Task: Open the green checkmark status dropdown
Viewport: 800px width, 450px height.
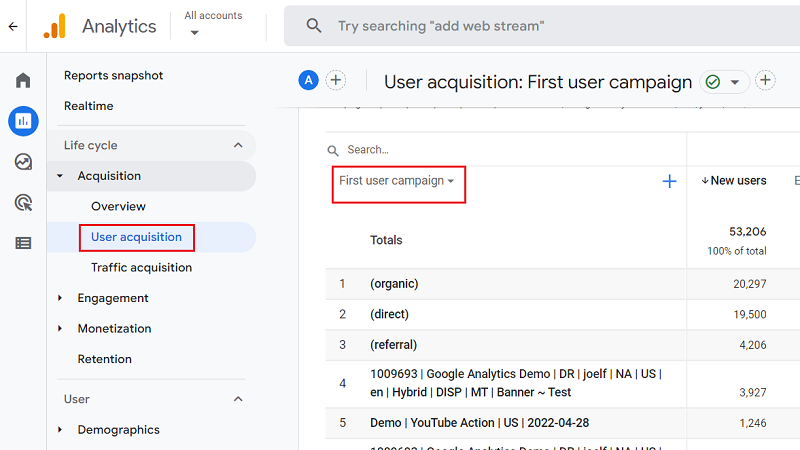Action: [726, 82]
